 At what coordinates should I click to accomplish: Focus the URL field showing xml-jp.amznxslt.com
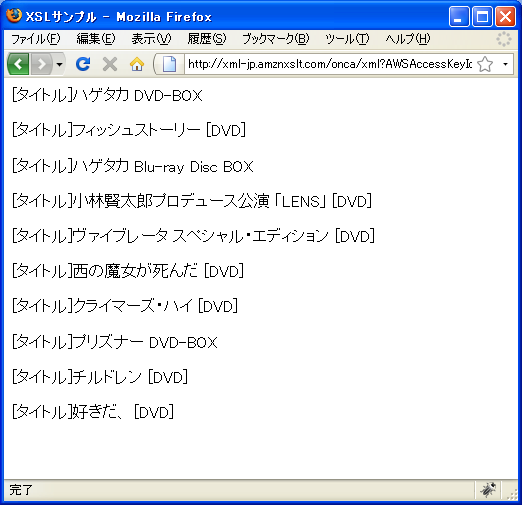tap(330, 64)
